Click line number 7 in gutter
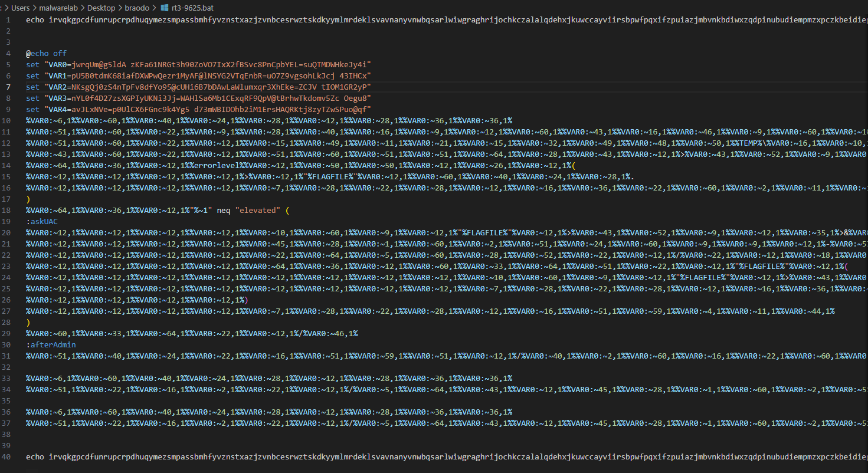The image size is (868, 473). pyautogui.click(x=8, y=87)
